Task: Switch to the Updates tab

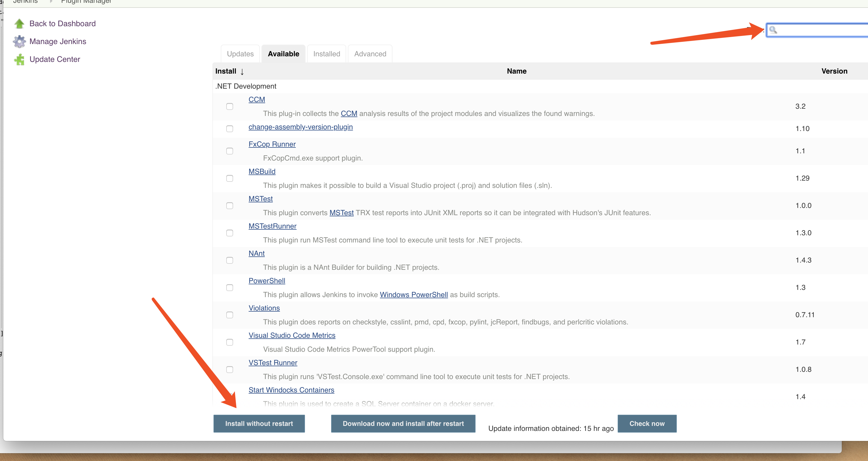Action: [239, 54]
